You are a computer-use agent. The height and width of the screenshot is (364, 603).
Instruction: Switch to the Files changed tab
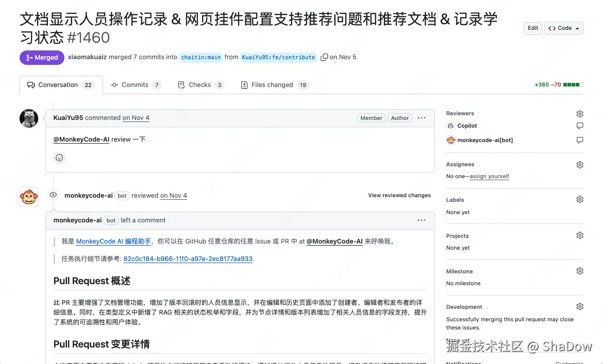pos(275,85)
